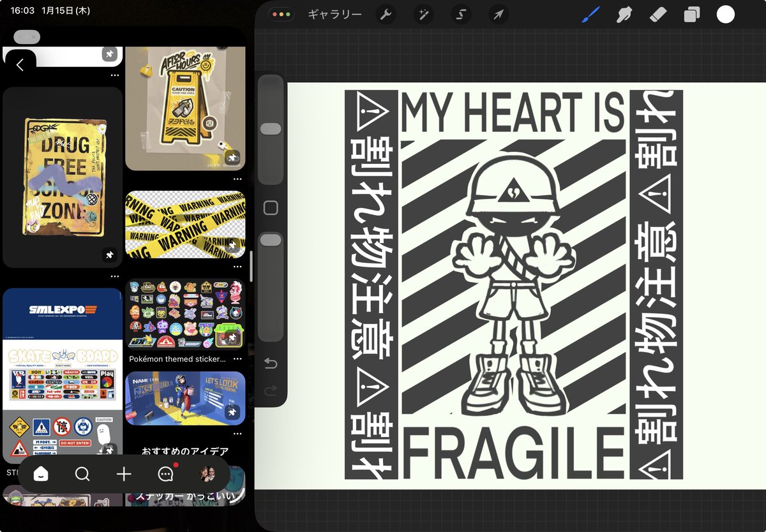Open more options beside Pokémon themed sticker title
This screenshot has width=766, height=532.
237,359
